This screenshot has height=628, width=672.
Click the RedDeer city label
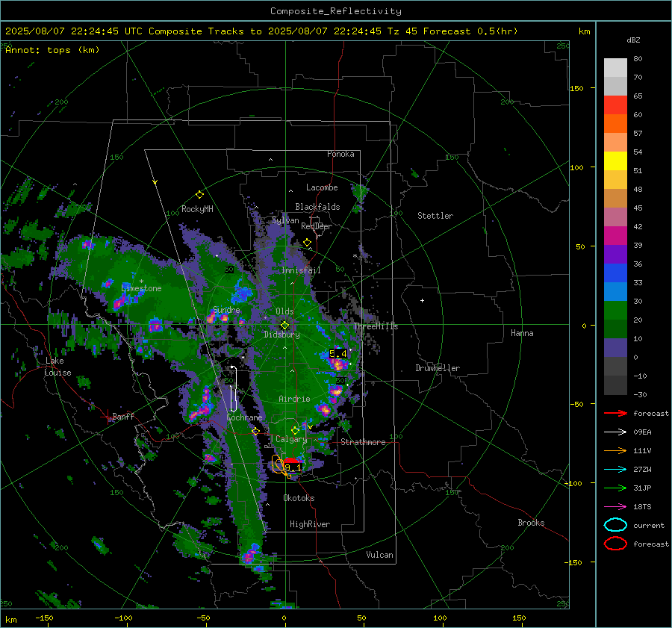pos(317,226)
